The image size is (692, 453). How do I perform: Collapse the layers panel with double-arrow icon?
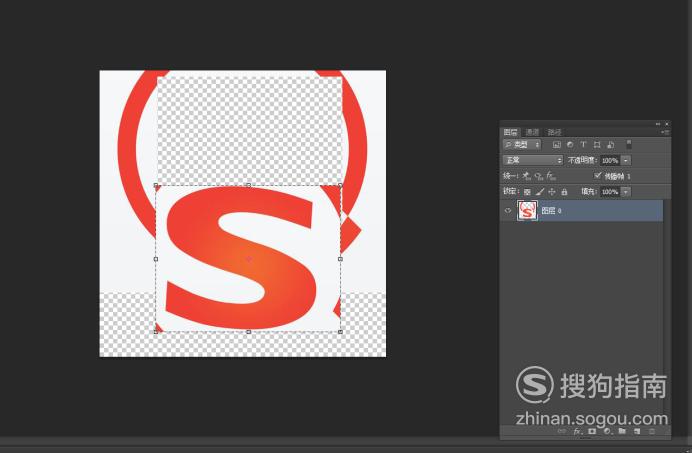(658, 124)
